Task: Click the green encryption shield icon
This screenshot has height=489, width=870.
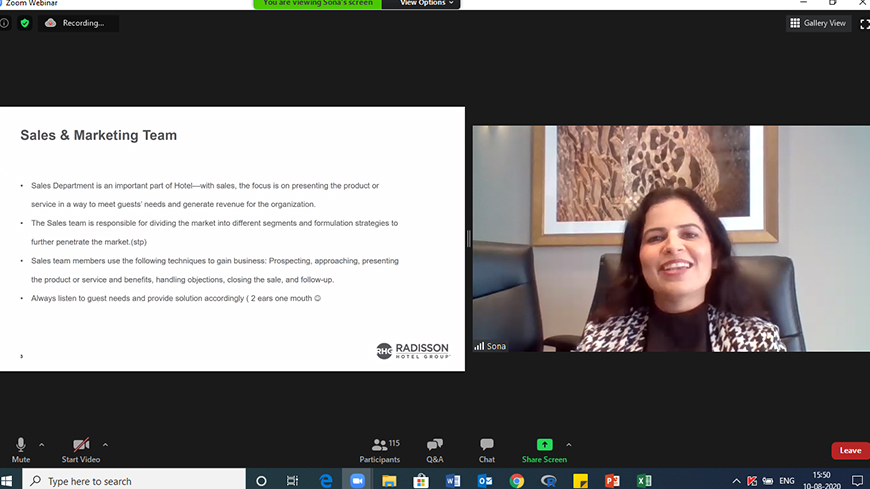Action: (x=25, y=23)
